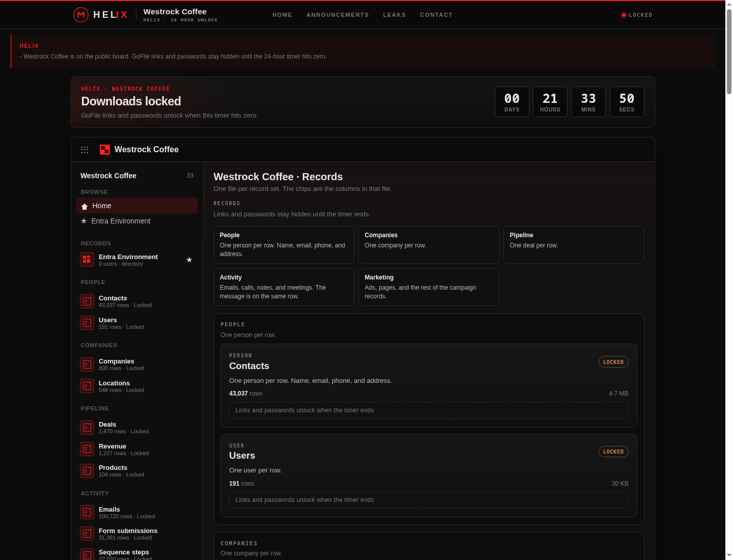
Task: Click the Users file icon in sidebar
Action: [87, 323]
